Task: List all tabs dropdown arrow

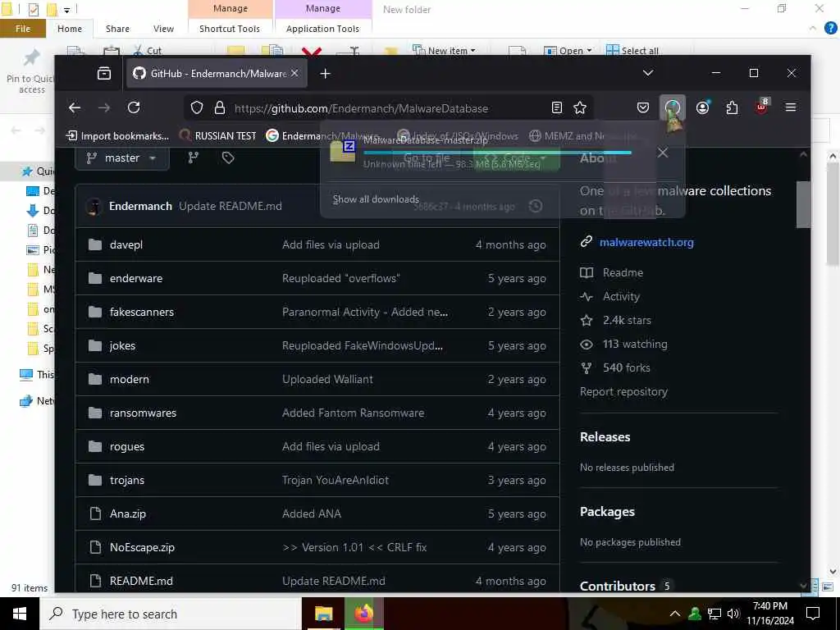Action: click(x=648, y=73)
